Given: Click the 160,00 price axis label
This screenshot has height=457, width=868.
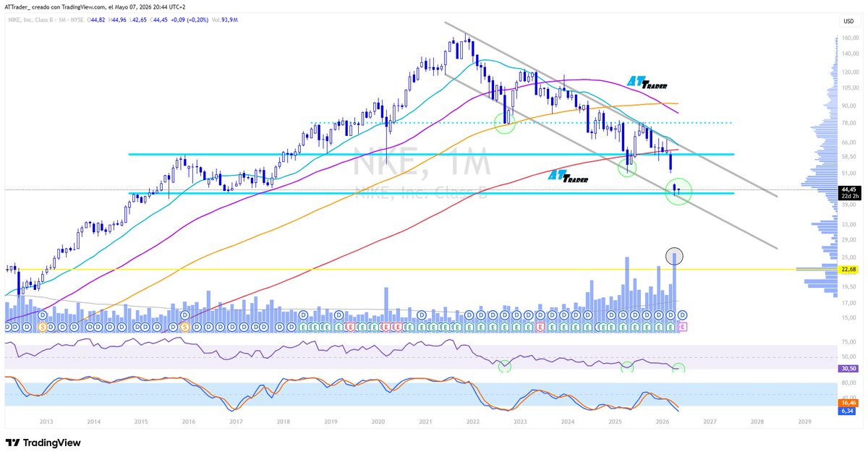Looking at the screenshot, I should point(850,39).
